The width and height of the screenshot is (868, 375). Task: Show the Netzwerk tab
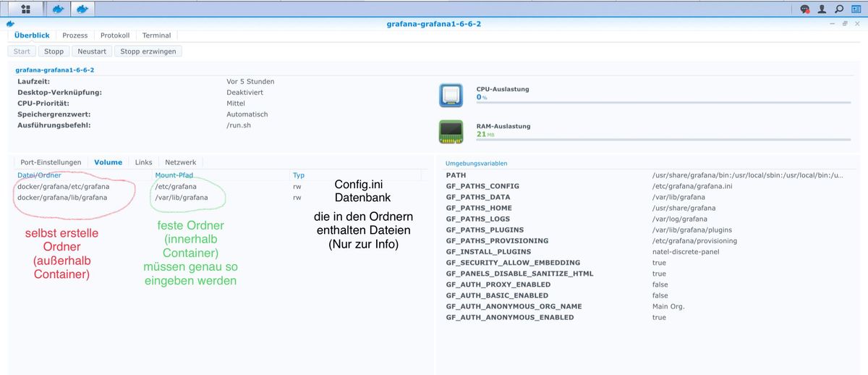click(180, 162)
